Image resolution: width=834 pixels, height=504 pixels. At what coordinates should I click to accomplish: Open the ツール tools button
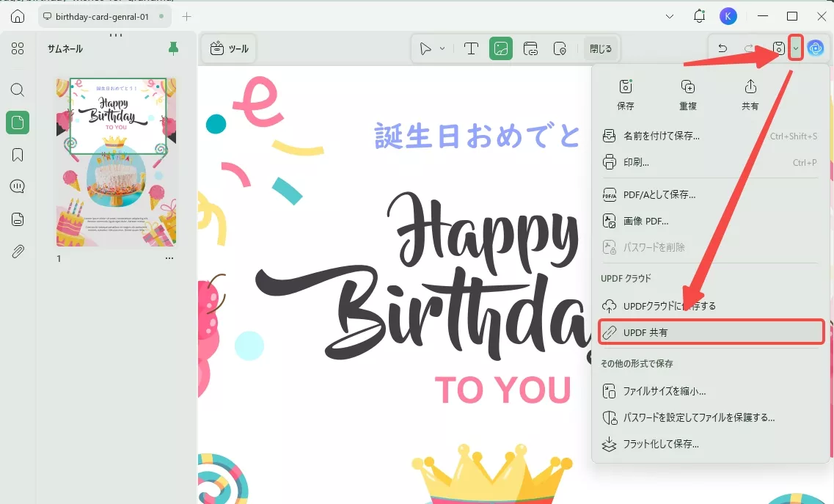(x=230, y=49)
